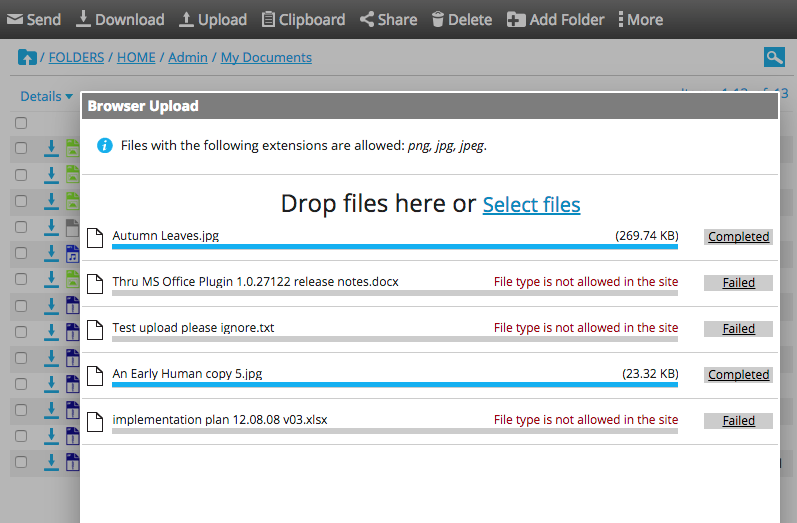Screen dimensions: 797x523
Task: Open the search magnifier button
Action: coord(774,57)
